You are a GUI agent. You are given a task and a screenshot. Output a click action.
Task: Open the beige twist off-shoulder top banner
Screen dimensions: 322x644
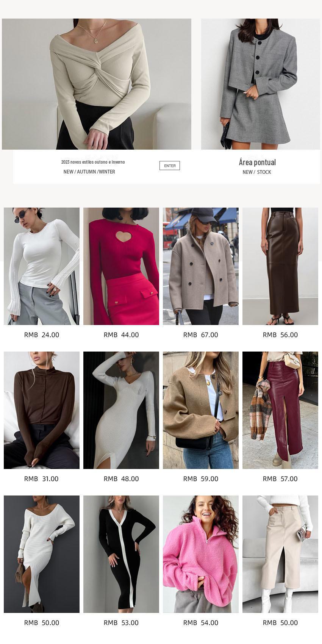click(x=97, y=84)
